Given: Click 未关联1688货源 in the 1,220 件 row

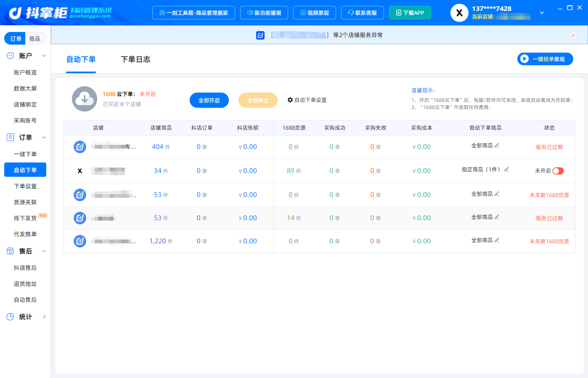Looking at the screenshot, I should coord(549,241).
